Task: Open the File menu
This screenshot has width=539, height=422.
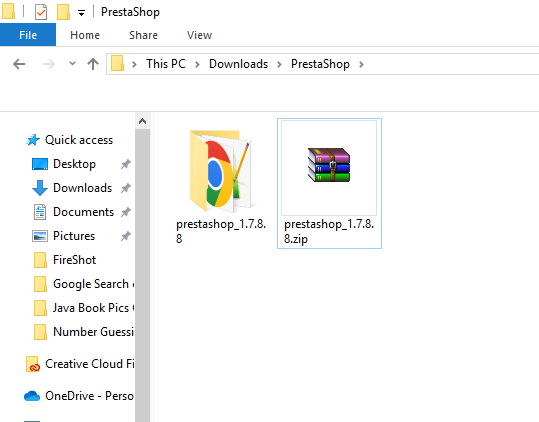Action: pos(28,35)
